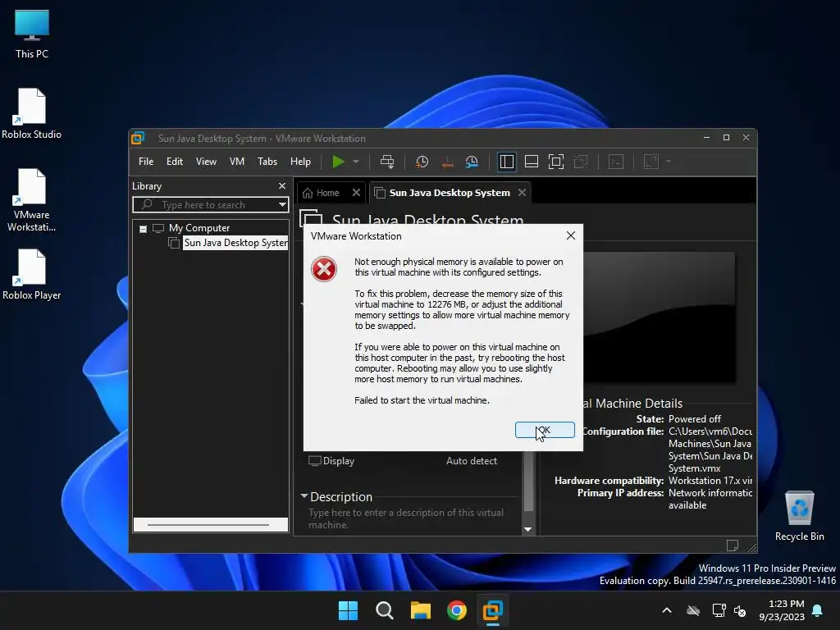
Task: Toggle the library sidebar view icon
Action: [x=506, y=162]
